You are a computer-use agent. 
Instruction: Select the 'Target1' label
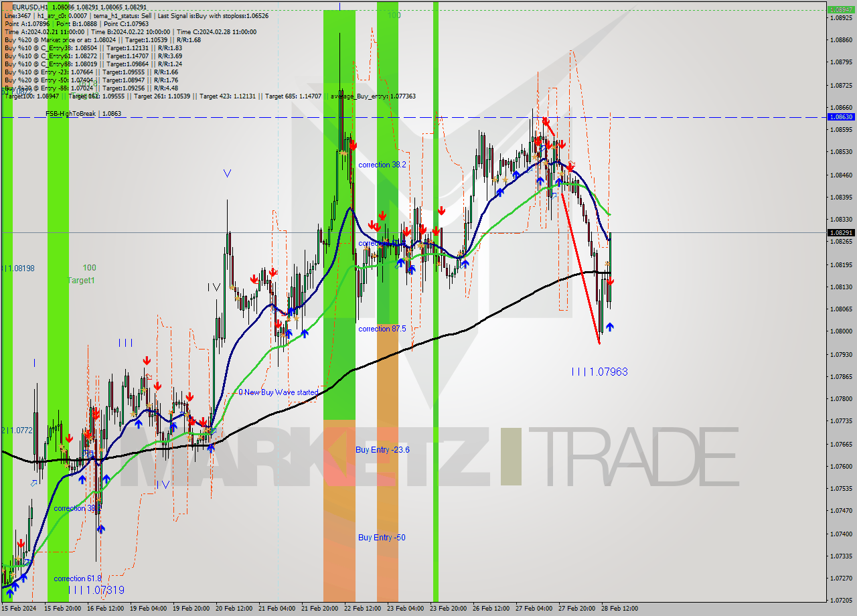coord(81,281)
